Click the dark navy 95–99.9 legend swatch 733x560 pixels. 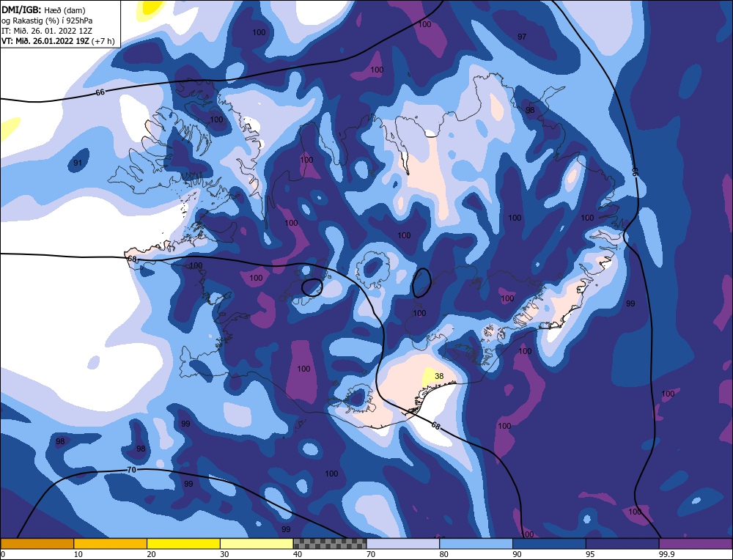[622, 543]
